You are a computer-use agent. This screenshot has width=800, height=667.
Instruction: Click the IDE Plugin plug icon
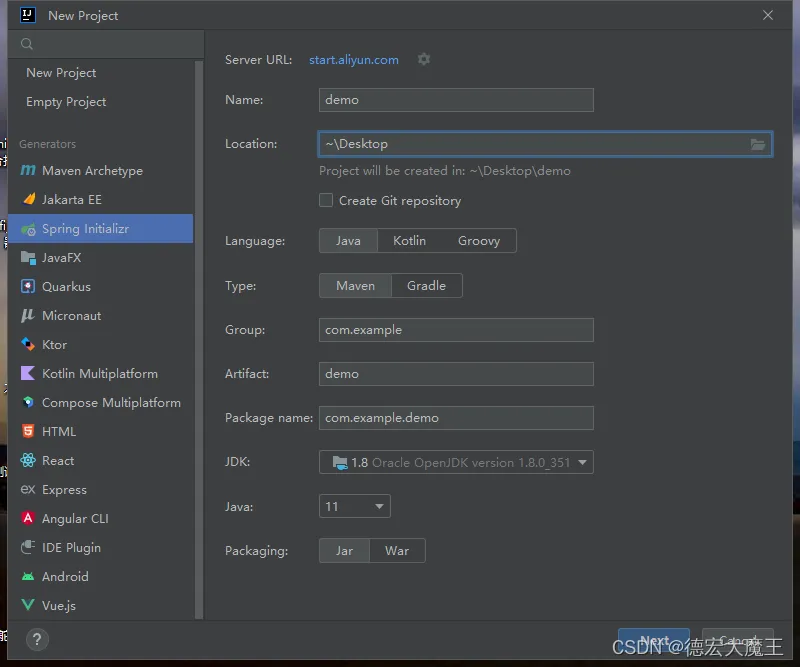(x=28, y=547)
